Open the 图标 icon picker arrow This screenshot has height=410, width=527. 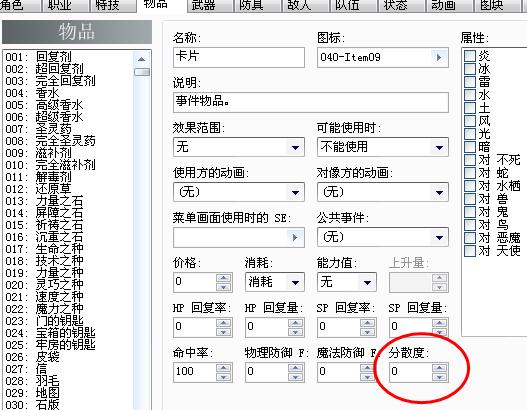pos(439,57)
